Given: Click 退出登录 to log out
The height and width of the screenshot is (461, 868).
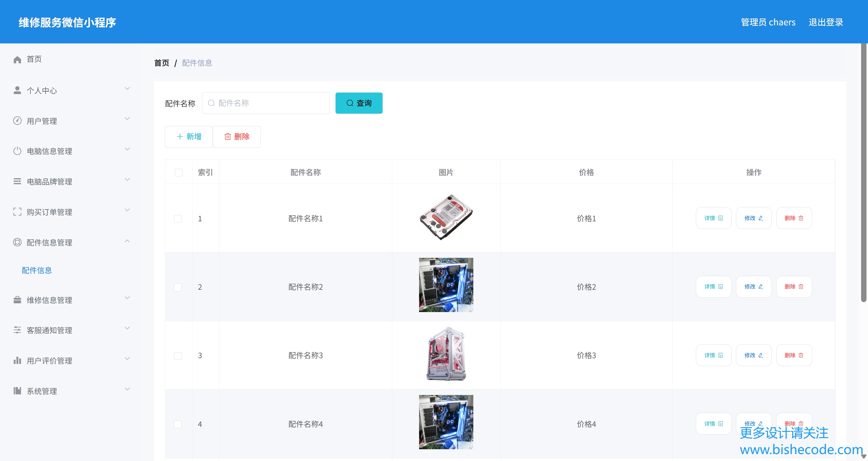Looking at the screenshot, I should pos(825,22).
